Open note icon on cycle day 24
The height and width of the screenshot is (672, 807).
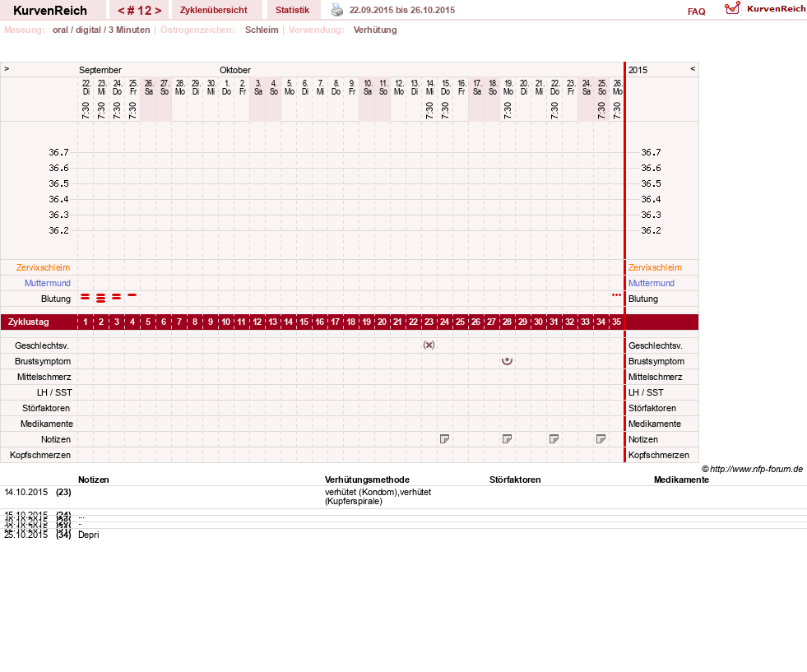(x=445, y=439)
